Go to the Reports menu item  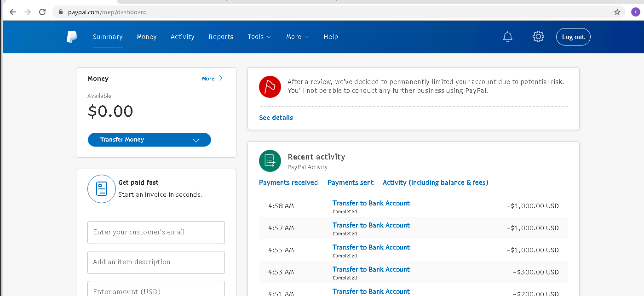[221, 37]
